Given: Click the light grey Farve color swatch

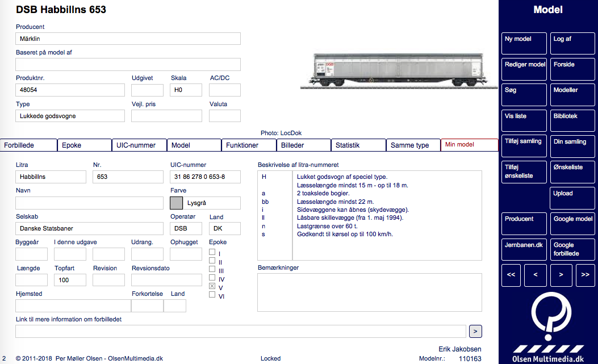Looking at the screenshot, I should point(176,203).
